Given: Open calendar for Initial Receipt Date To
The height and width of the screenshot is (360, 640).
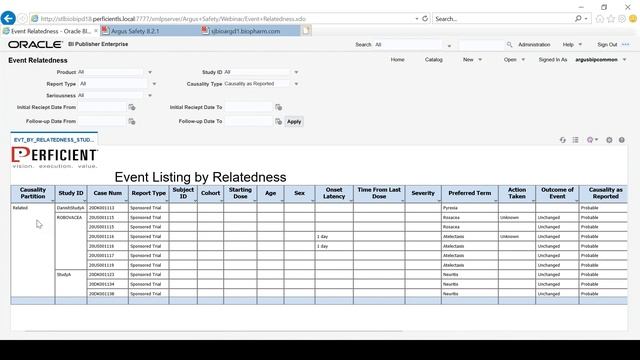Looking at the screenshot, I should click(278, 107).
